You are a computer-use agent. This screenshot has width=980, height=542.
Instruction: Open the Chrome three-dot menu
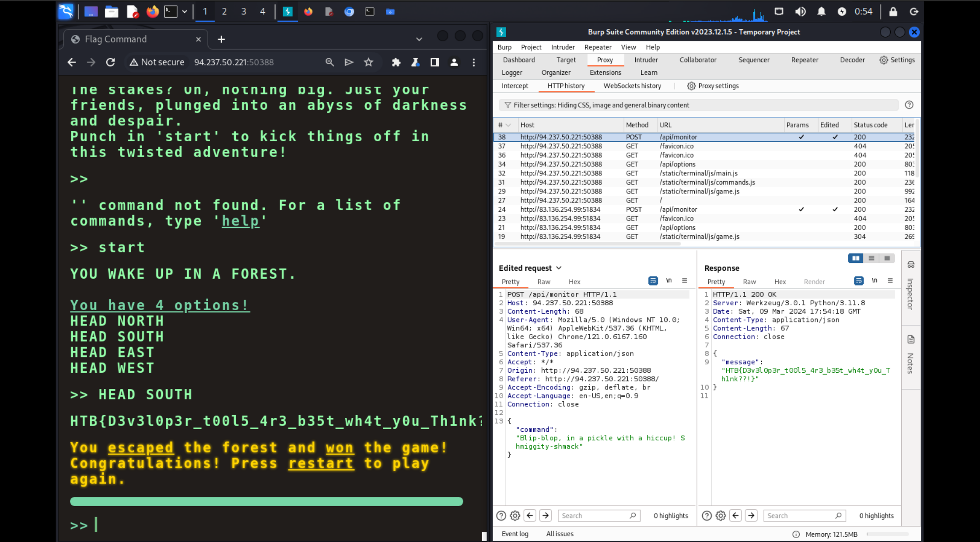(473, 62)
